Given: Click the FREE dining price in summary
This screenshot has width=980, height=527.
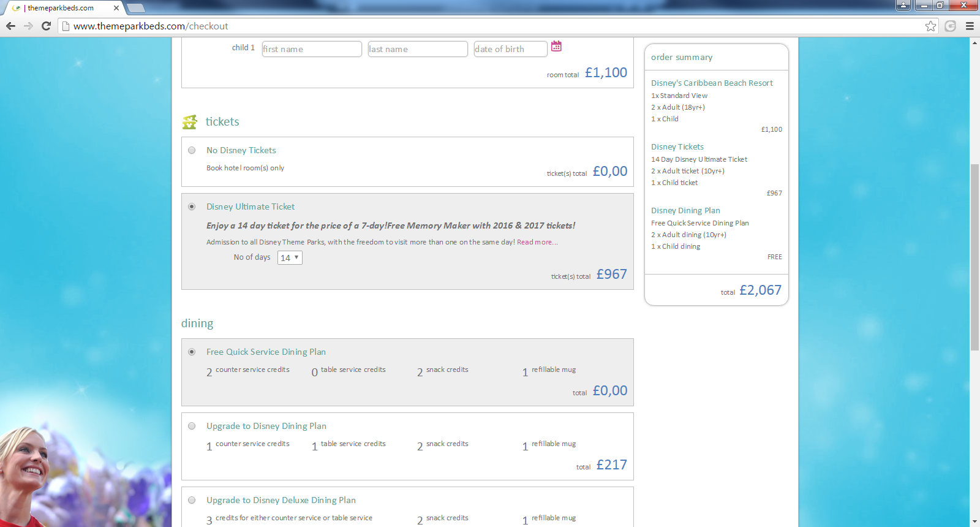Looking at the screenshot, I should click(775, 257).
